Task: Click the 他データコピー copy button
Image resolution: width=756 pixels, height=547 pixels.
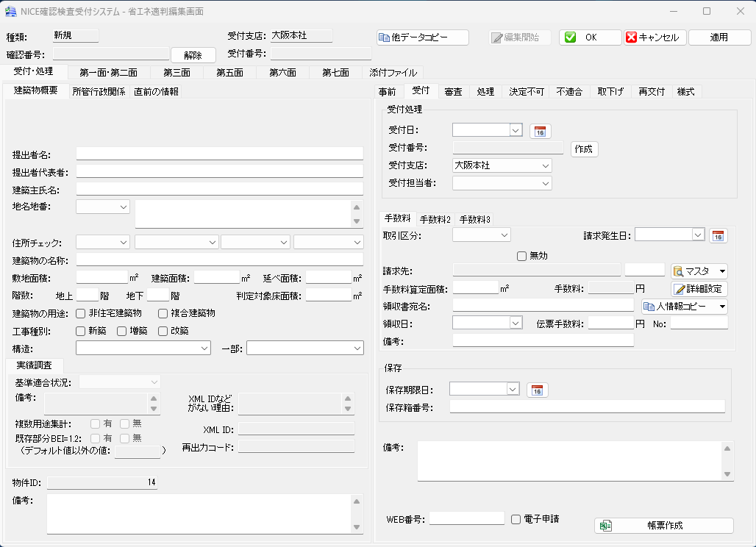Action: tap(422, 37)
